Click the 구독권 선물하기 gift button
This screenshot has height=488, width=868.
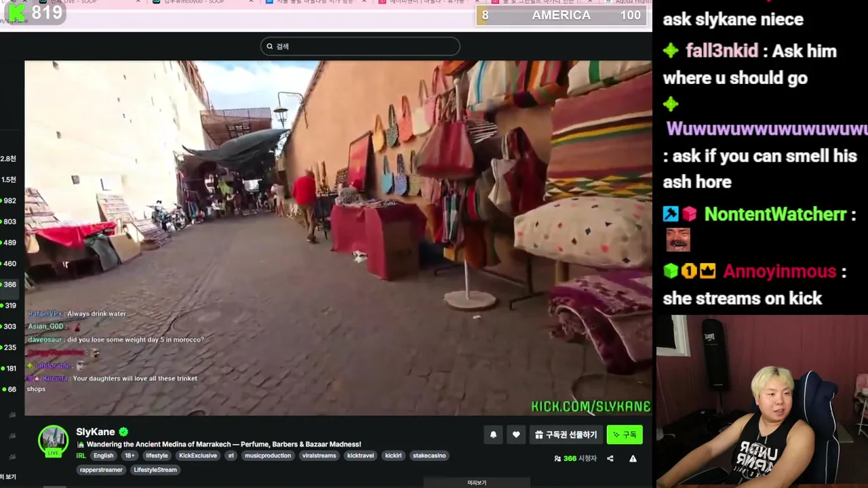(x=566, y=434)
